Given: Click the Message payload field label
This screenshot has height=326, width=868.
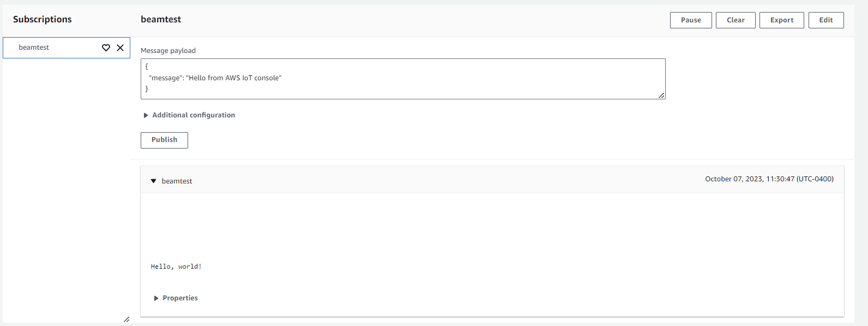Looking at the screenshot, I should (x=168, y=51).
